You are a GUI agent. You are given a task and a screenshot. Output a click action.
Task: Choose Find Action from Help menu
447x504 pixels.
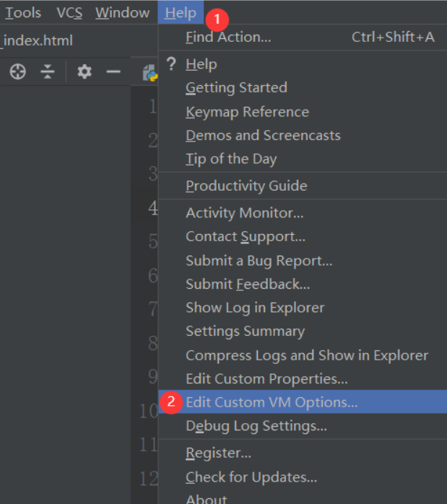click(x=228, y=37)
